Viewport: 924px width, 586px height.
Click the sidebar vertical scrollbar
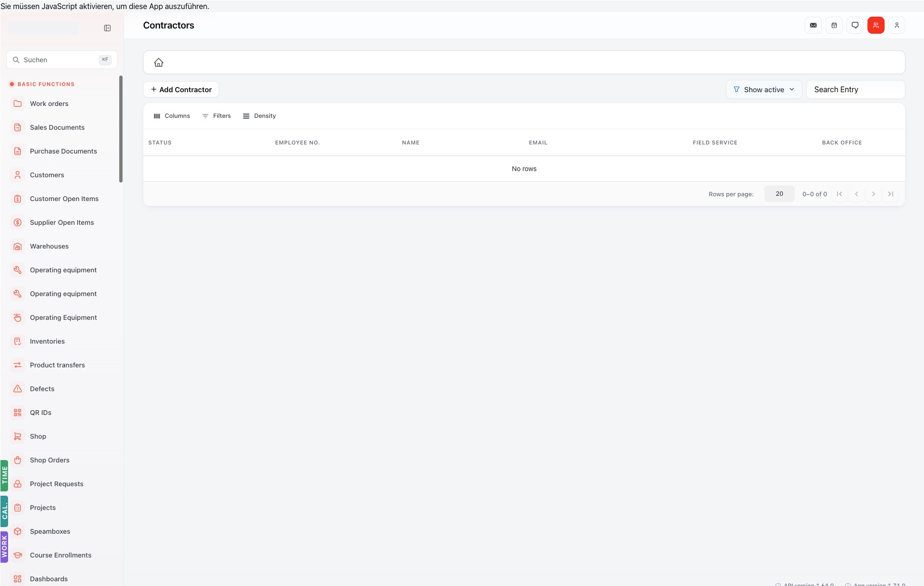[121, 129]
